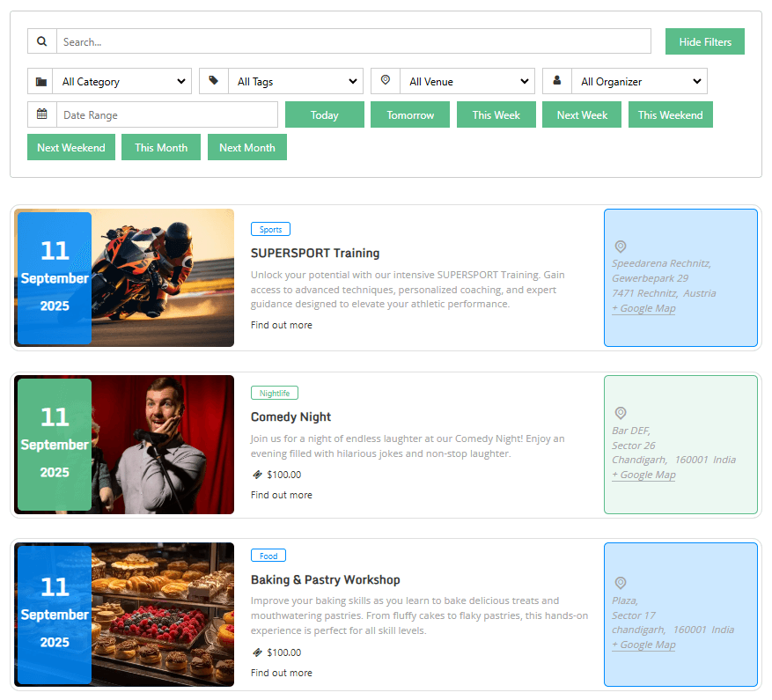Open the All Venue dropdown
The image size is (772, 700).
[x=467, y=82]
